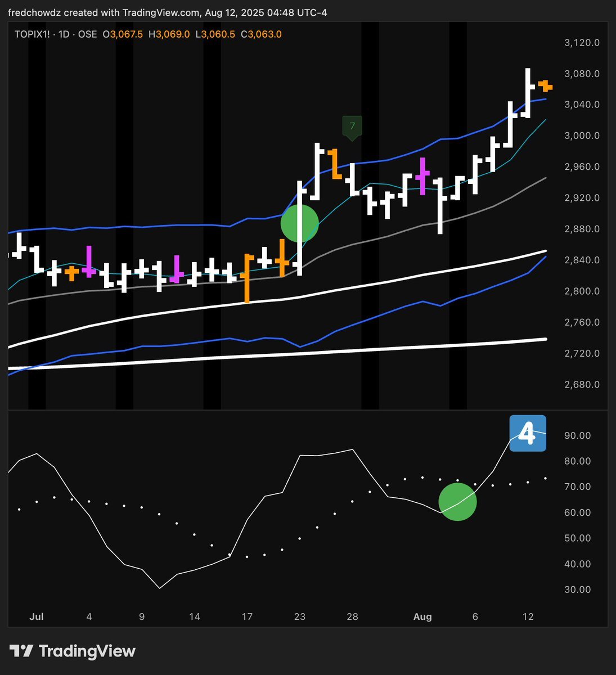
Task: Click the 2,800.0 price axis label
Action: click(582, 291)
